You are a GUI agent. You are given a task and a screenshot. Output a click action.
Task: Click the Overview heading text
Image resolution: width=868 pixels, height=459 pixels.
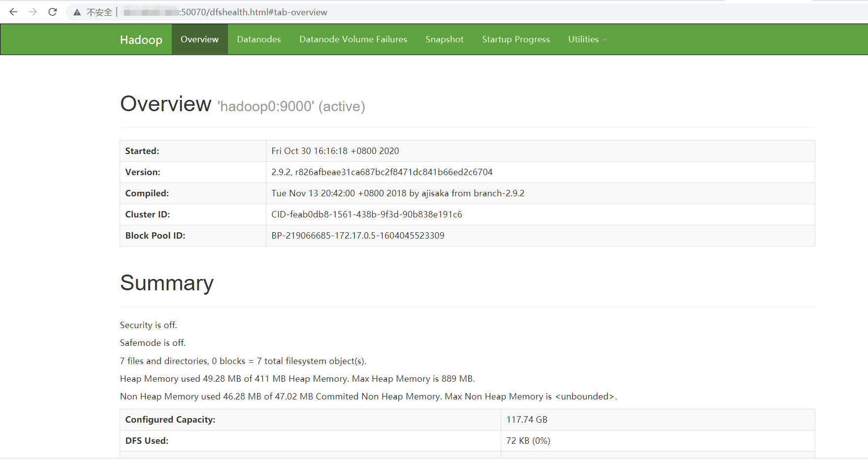[x=166, y=104]
